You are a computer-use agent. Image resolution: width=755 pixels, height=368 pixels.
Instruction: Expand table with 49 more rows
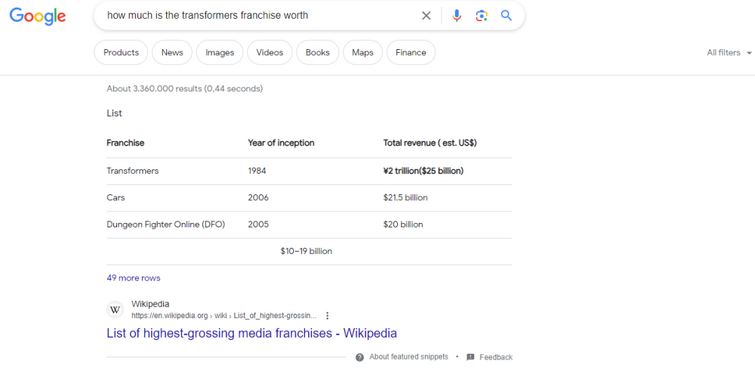click(x=133, y=278)
